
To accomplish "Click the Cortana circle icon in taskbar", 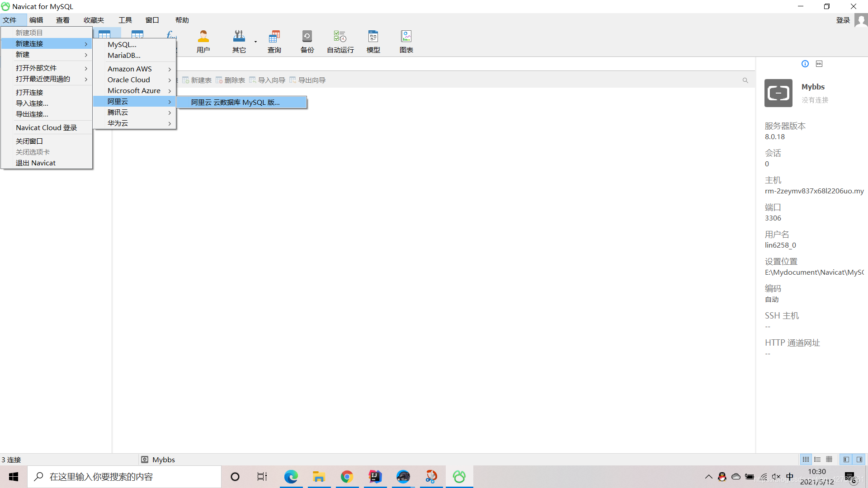I will [x=235, y=477].
